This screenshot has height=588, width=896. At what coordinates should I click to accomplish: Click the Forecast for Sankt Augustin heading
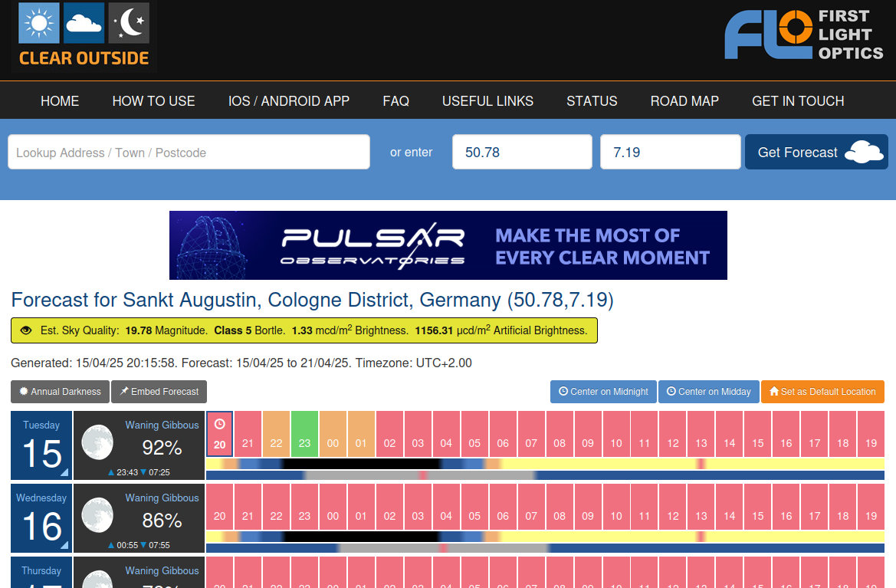coord(312,300)
